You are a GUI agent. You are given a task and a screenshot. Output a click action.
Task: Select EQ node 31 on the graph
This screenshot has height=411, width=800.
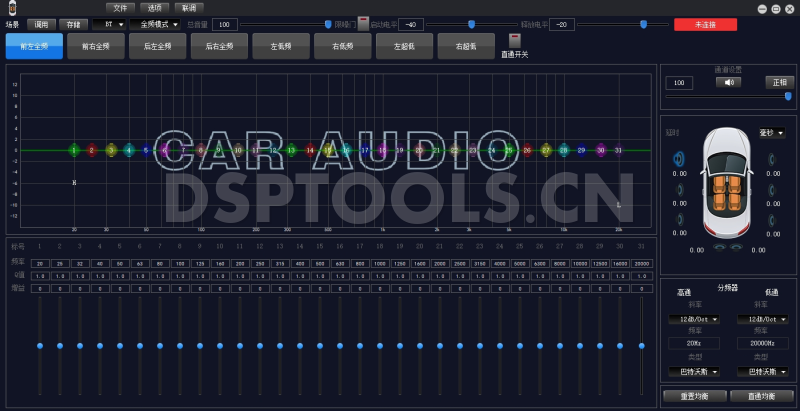(x=618, y=150)
